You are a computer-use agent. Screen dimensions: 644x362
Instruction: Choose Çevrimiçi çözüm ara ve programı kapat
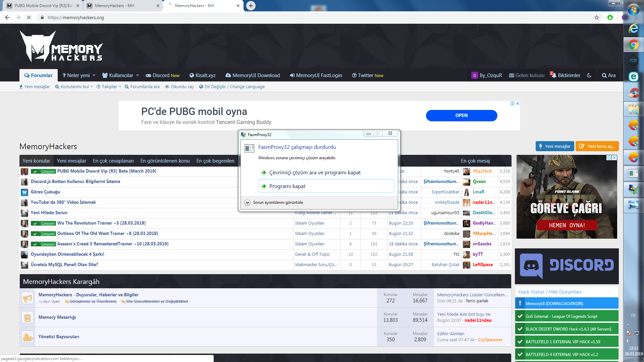[326, 173]
